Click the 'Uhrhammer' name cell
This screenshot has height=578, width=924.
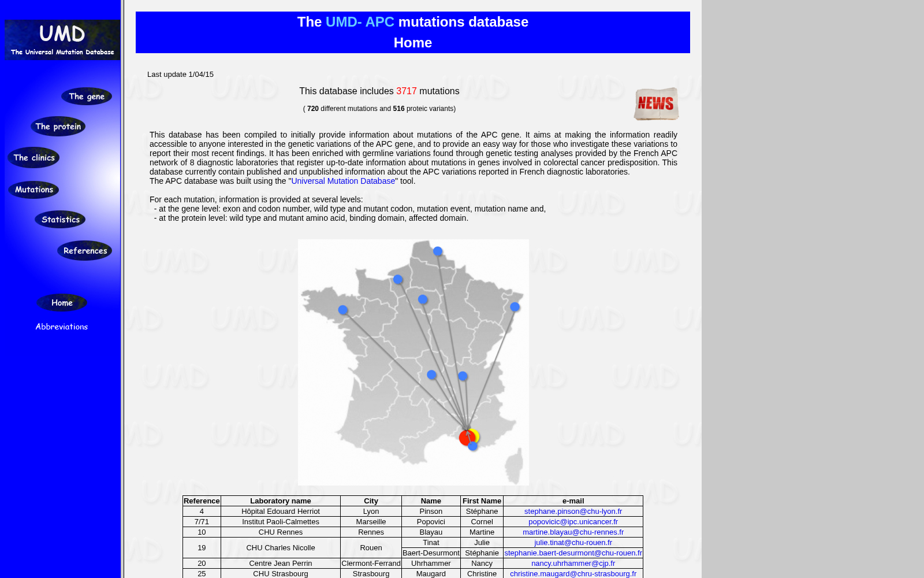(x=431, y=564)
